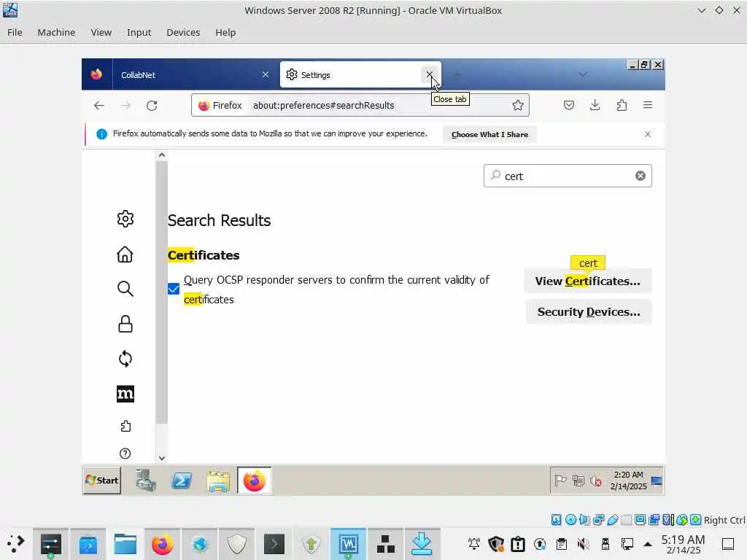Click Choose What I Share button
Screen dimensions: 747x560
point(489,134)
